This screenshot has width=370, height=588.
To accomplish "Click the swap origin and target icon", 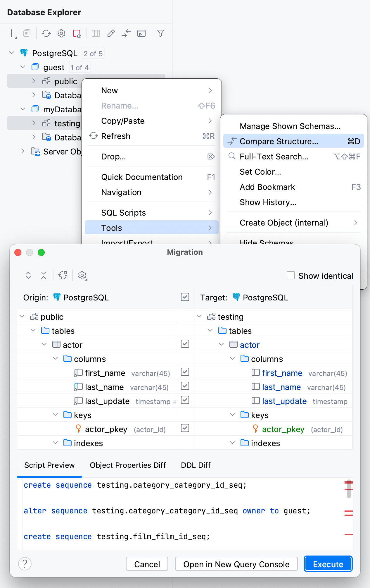I will point(63,275).
